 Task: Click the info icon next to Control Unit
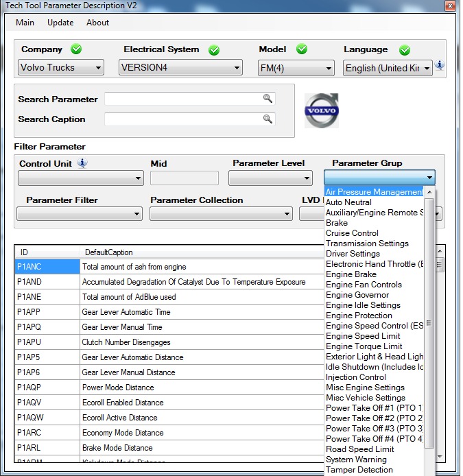(x=82, y=163)
